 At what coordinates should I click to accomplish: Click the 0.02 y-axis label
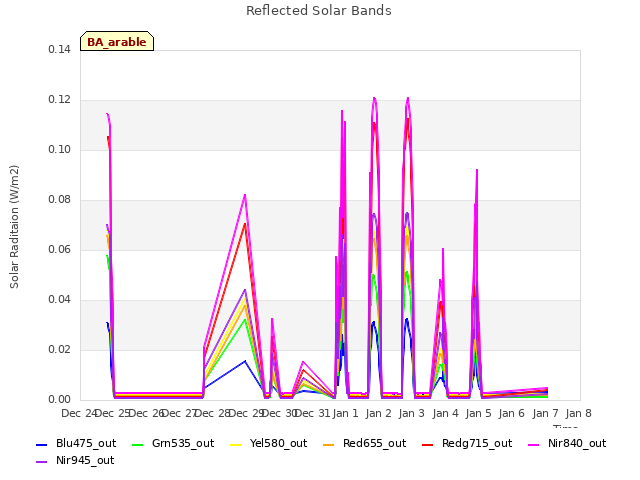coord(59,349)
